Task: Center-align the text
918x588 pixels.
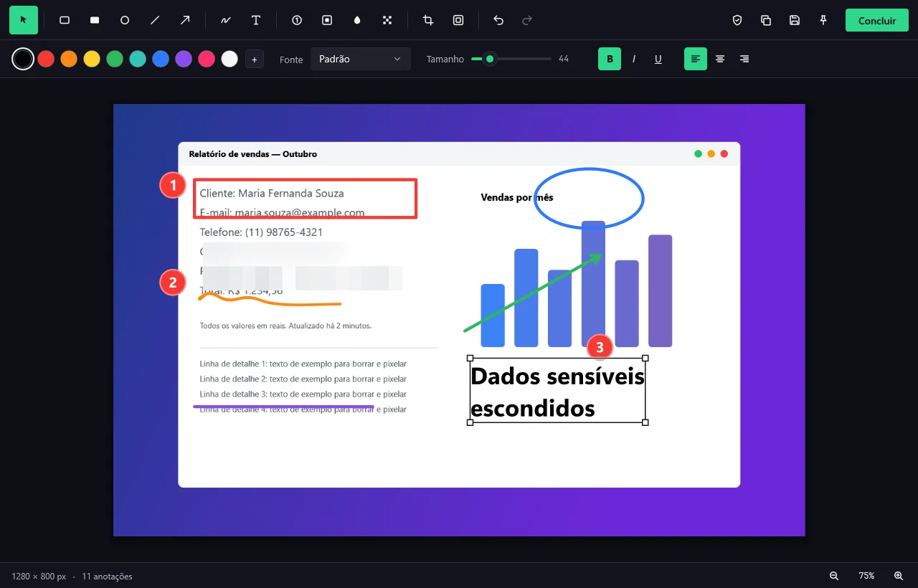Action: pos(720,59)
